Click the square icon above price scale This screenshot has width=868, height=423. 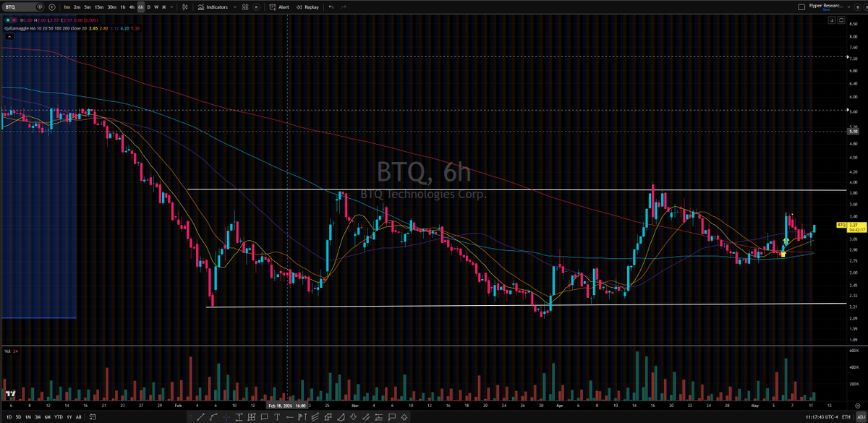841,20
